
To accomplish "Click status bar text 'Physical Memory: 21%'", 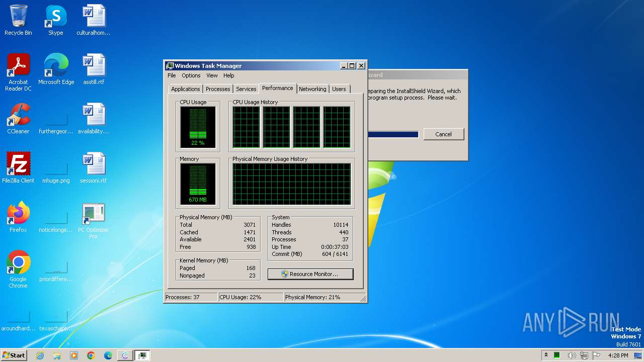I will pyautogui.click(x=313, y=297).
